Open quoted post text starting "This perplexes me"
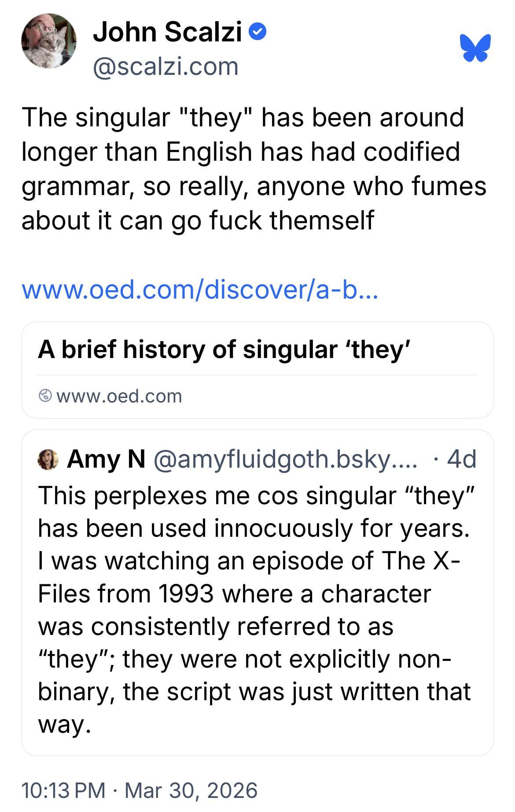 tap(255, 495)
